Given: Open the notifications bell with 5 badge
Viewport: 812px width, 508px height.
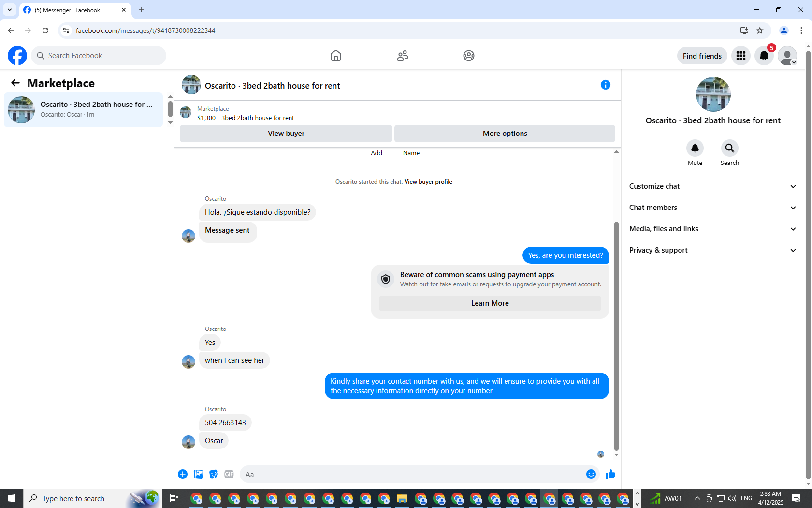Looking at the screenshot, I should click(x=764, y=56).
